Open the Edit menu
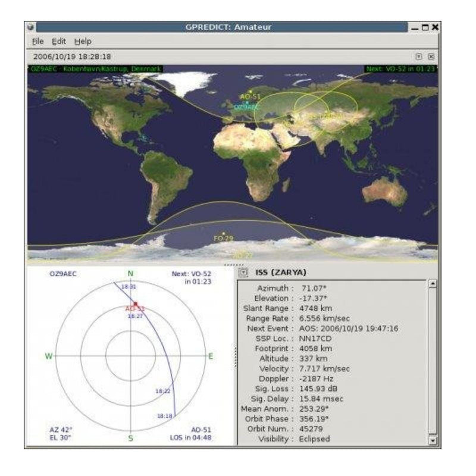Viewport: 476px width, 476px height. coord(58,41)
